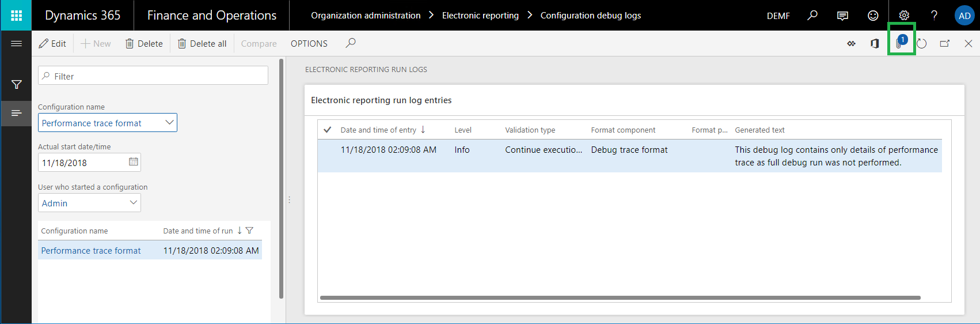
Task: Select all rows via grid header checkmark
Action: (x=327, y=130)
